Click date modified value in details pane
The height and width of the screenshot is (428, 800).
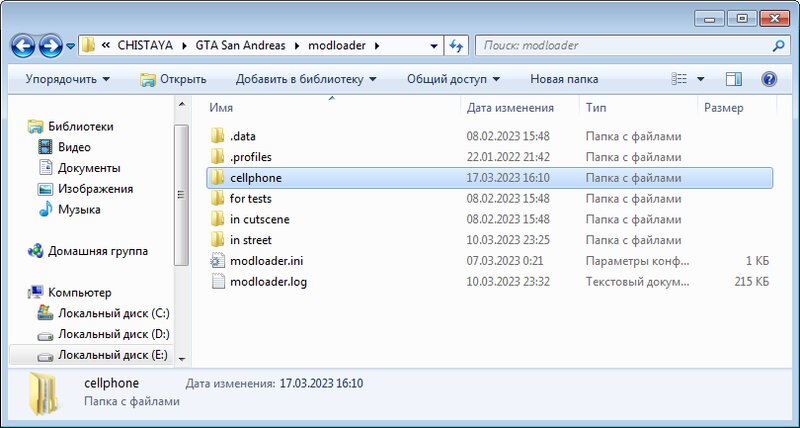click(321, 383)
